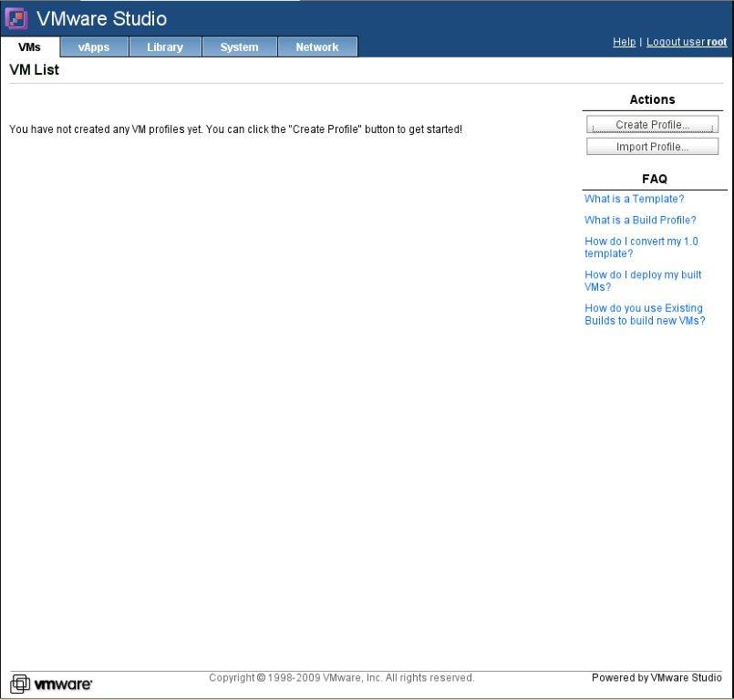The height and width of the screenshot is (700, 734).
Task: Click the 'FAQ' section heading
Action: click(655, 179)
